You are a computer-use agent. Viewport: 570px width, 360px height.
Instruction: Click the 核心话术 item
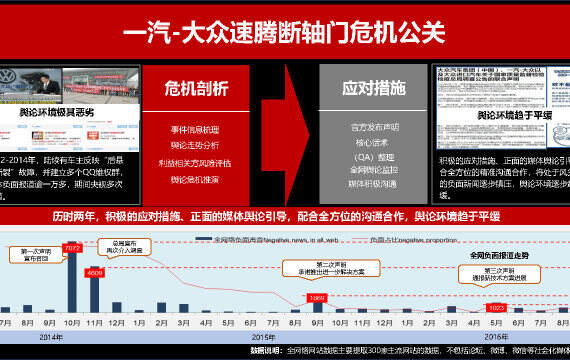tap(372, 143)
